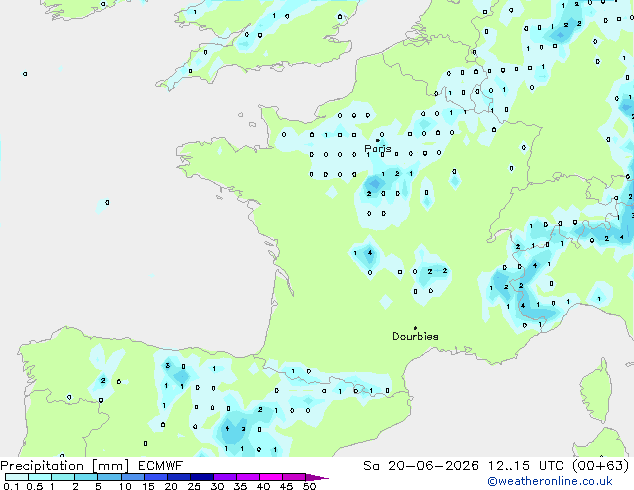The width and height of the screenshot is (634, 490).
Task: Click the Dourbies location label
Action: click(x=415, y=336)
